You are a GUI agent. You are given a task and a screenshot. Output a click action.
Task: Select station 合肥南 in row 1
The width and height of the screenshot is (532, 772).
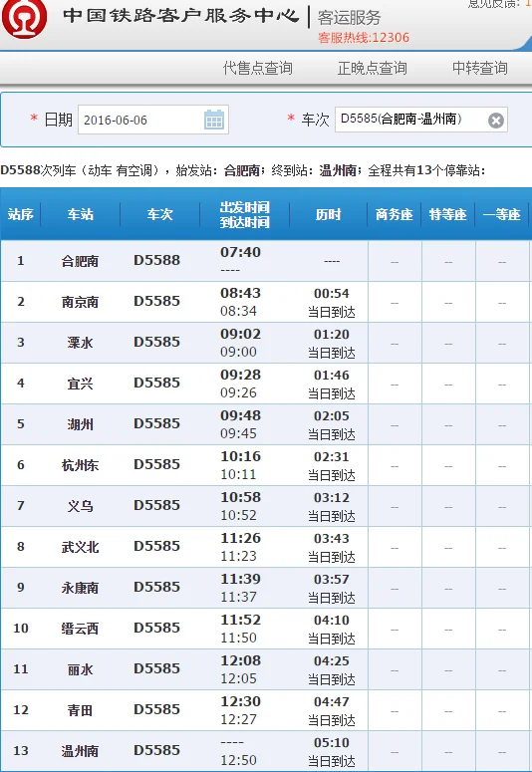point(80,261)
